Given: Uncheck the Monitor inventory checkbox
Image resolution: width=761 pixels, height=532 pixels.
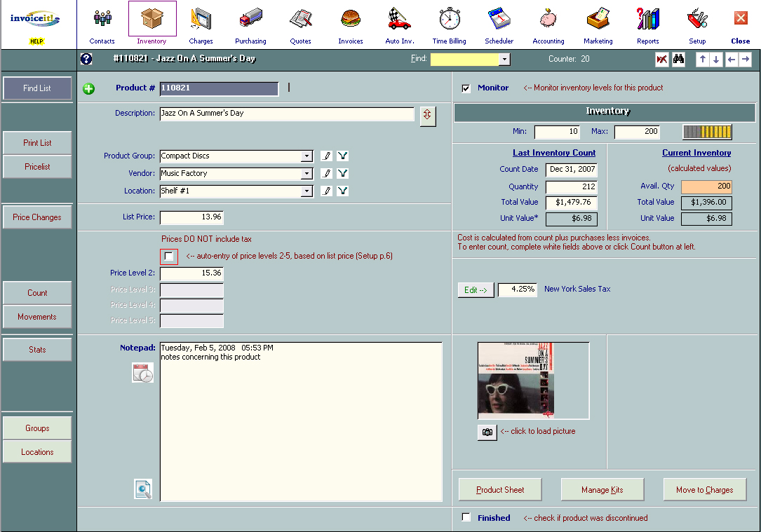Looking at the screenshot, I should coord(466,88).
